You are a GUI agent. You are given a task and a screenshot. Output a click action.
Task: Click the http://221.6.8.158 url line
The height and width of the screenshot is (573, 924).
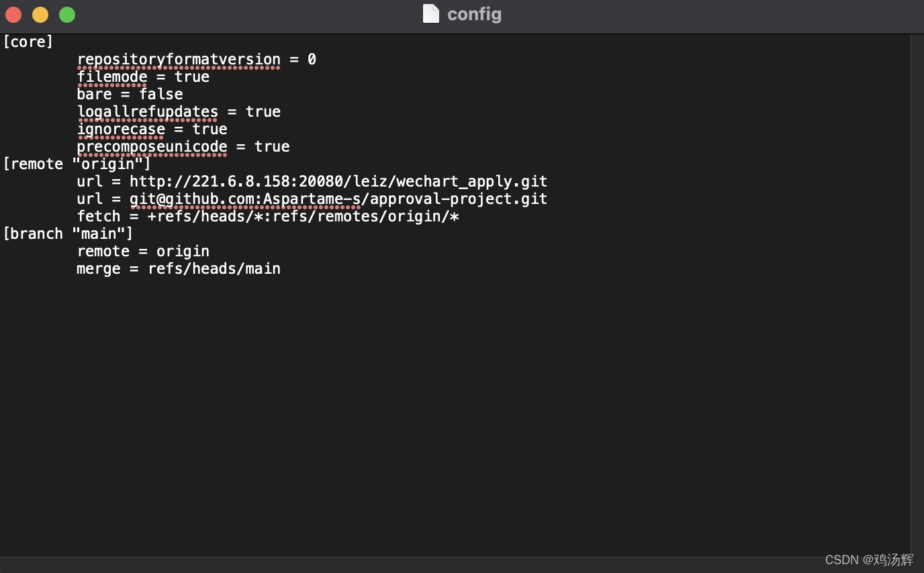click(312, 181)
